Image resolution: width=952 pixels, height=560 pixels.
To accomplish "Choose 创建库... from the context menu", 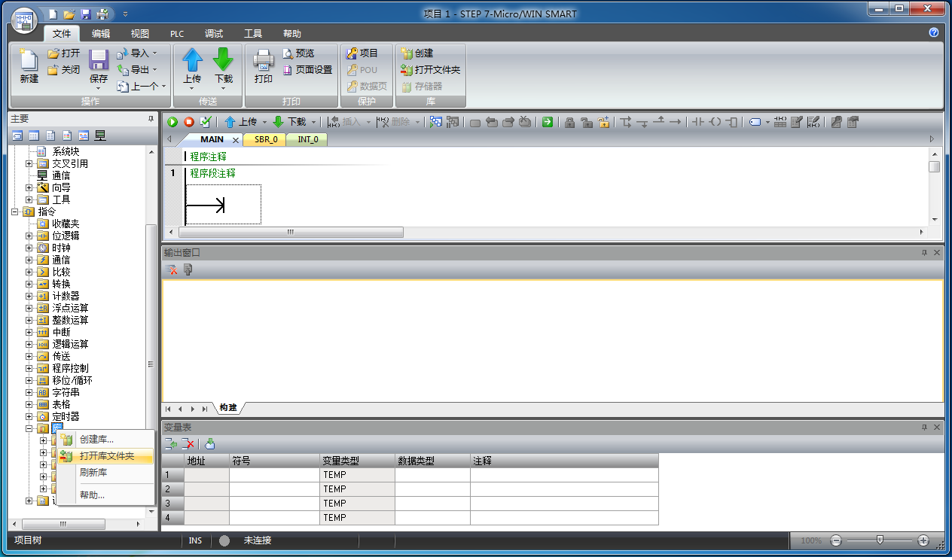I will pyautogui.click(x=106, y=439).
